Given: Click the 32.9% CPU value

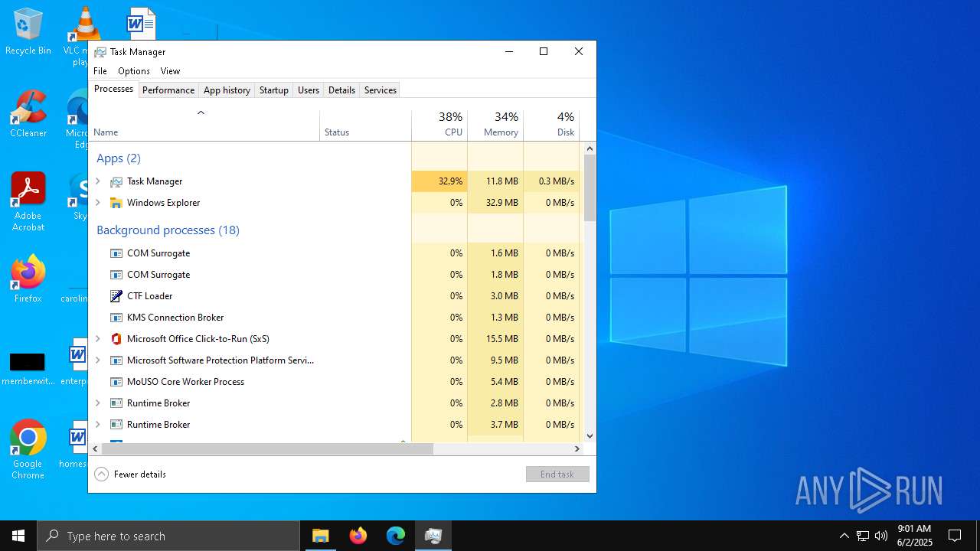Looking at the screenshot, I should [450, 181].
